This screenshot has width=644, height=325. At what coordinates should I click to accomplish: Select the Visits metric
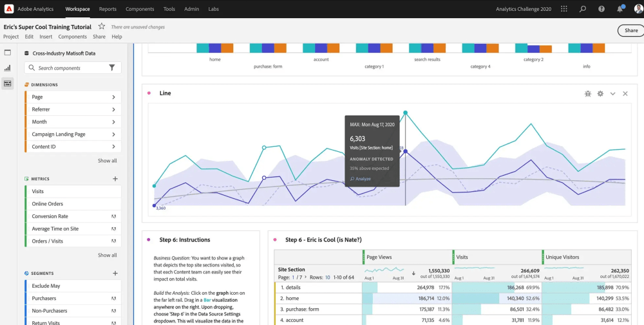pos(73,191)
